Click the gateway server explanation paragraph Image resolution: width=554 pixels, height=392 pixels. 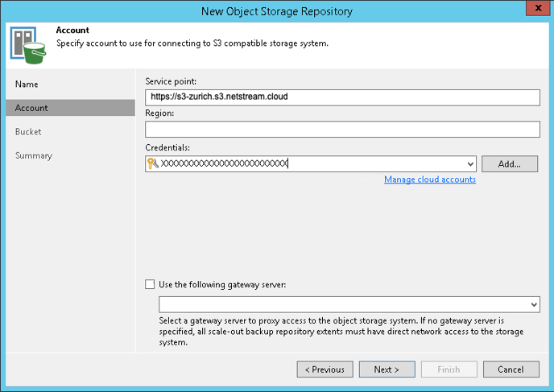point(341,332)
